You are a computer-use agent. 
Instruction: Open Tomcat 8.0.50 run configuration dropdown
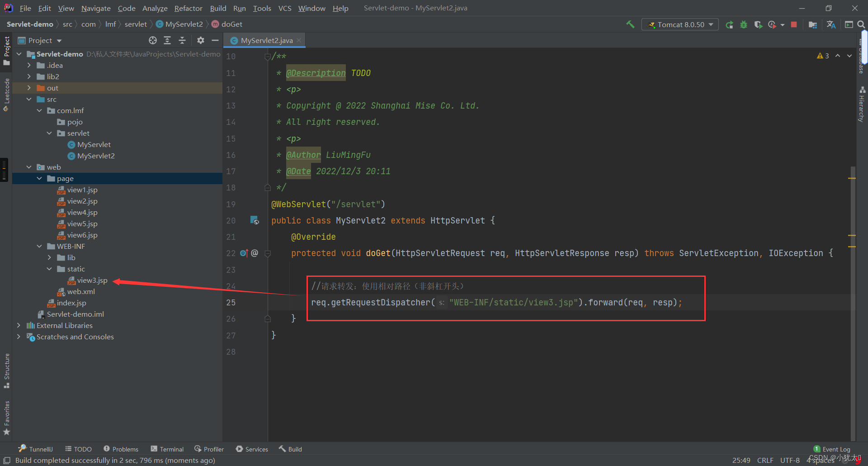point(680,24)
